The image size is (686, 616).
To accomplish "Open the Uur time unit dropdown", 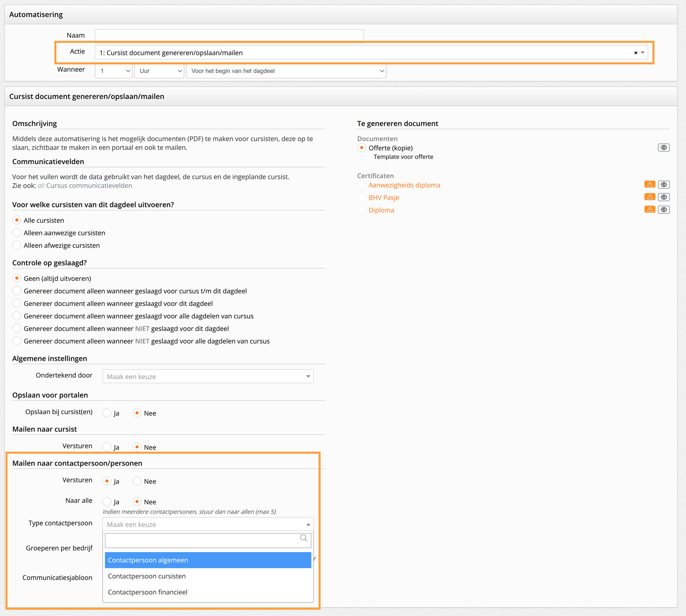I will [x=159, y=71].
